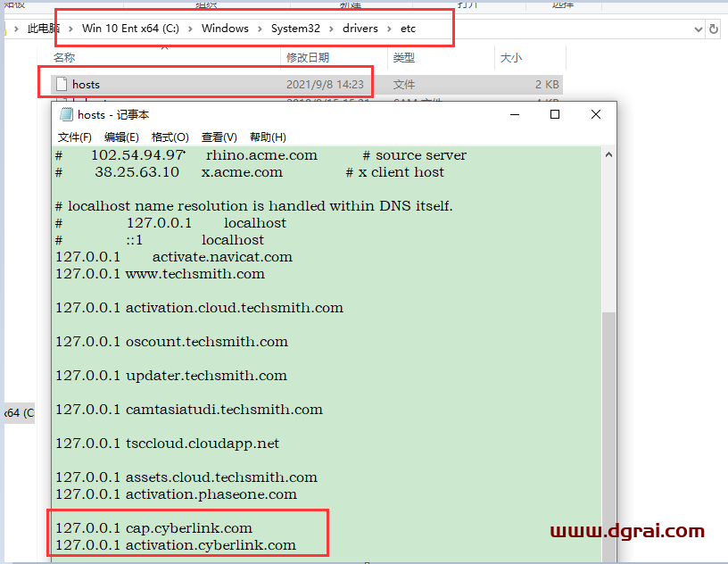Expand the chevron after System32 in the path
728x564 pixels.
tap(331, 29)
